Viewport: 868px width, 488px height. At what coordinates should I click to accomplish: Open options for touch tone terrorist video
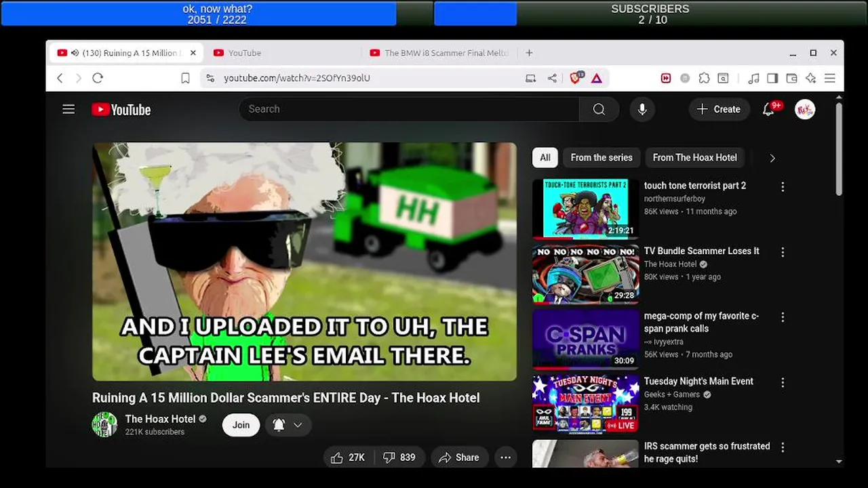(x=783, y=186)
